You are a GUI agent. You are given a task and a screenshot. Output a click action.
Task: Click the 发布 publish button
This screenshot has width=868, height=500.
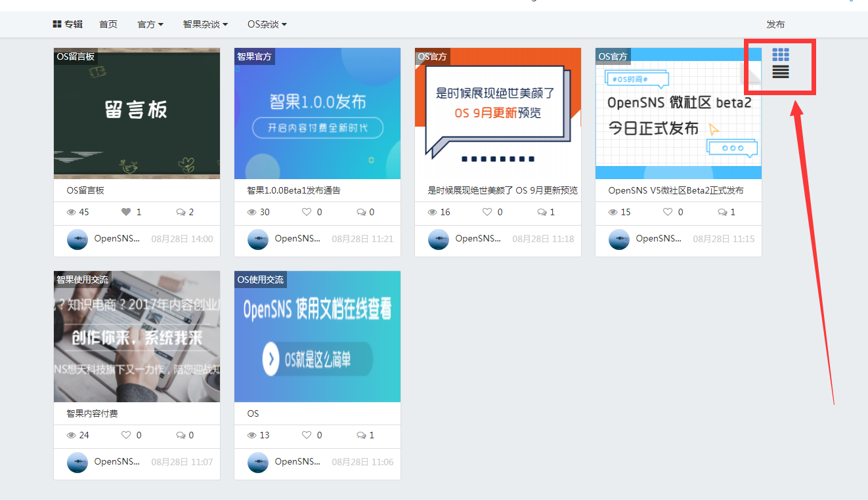775,24
